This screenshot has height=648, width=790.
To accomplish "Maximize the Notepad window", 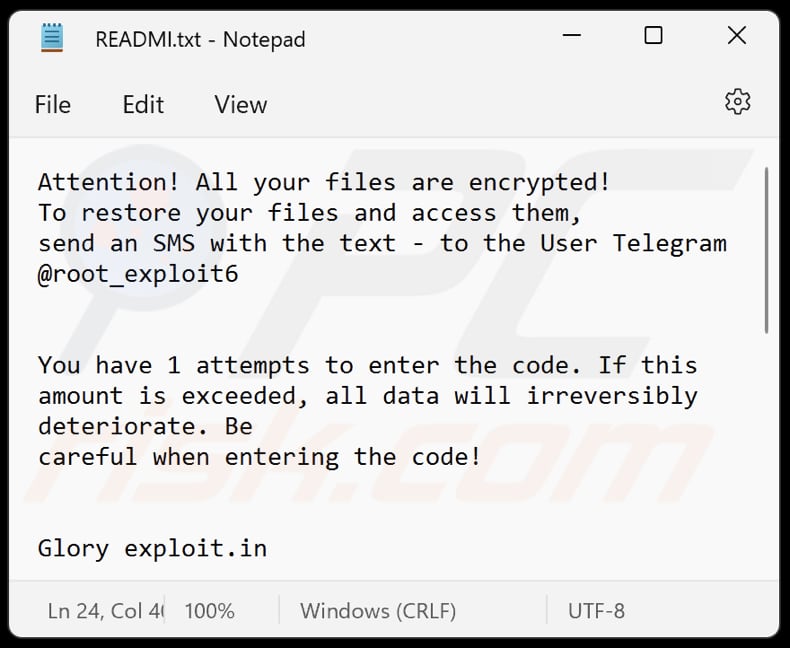I will point(653,37).
